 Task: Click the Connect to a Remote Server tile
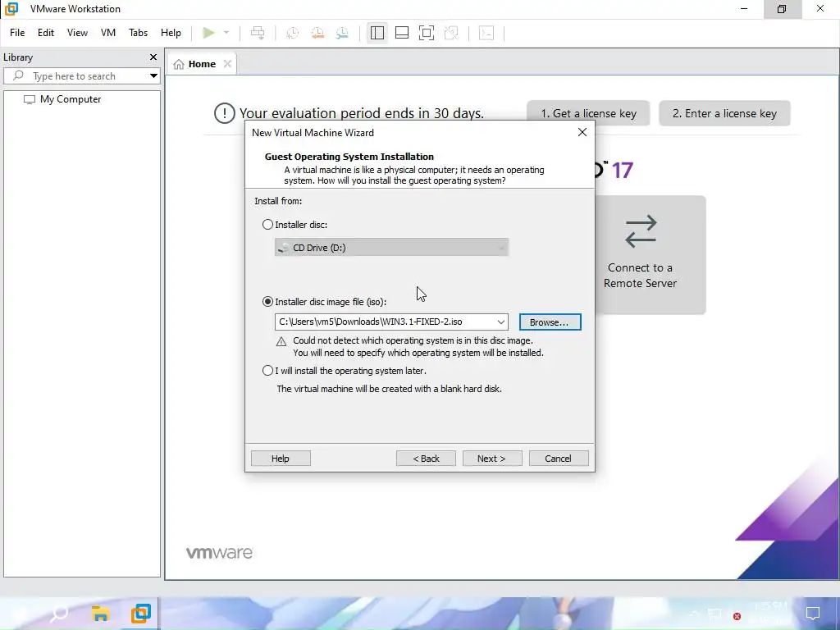(x=651, y=254)
